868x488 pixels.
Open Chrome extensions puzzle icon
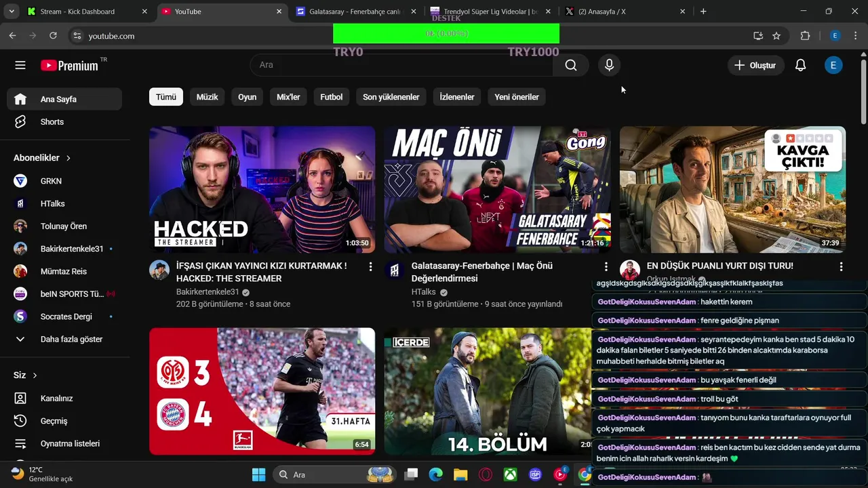pos(805,36)
